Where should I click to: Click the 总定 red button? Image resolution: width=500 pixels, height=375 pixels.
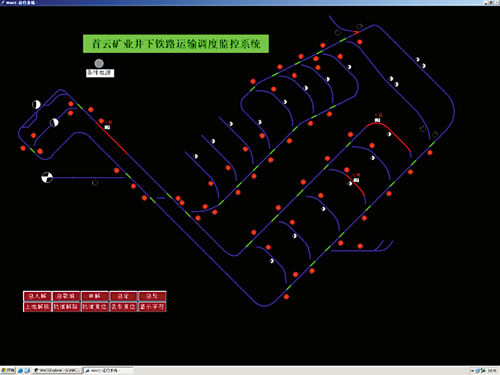tap(123, 296)
